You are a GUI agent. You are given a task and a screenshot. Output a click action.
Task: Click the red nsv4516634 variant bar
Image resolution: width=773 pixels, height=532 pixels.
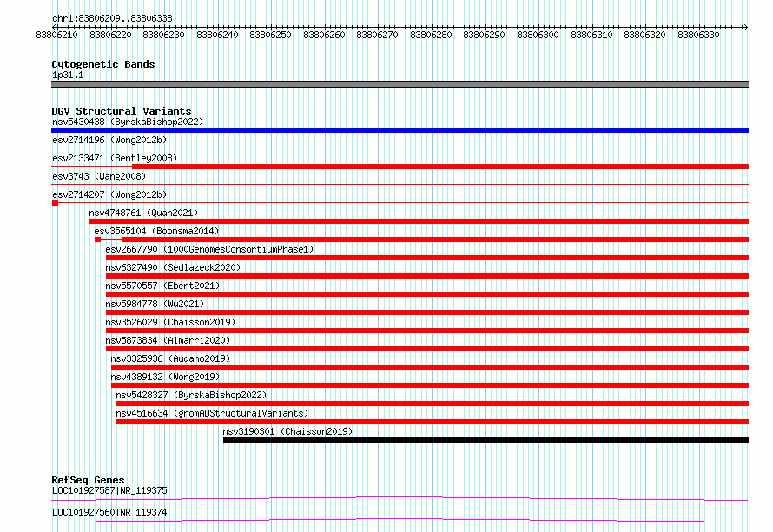point(433,422)
